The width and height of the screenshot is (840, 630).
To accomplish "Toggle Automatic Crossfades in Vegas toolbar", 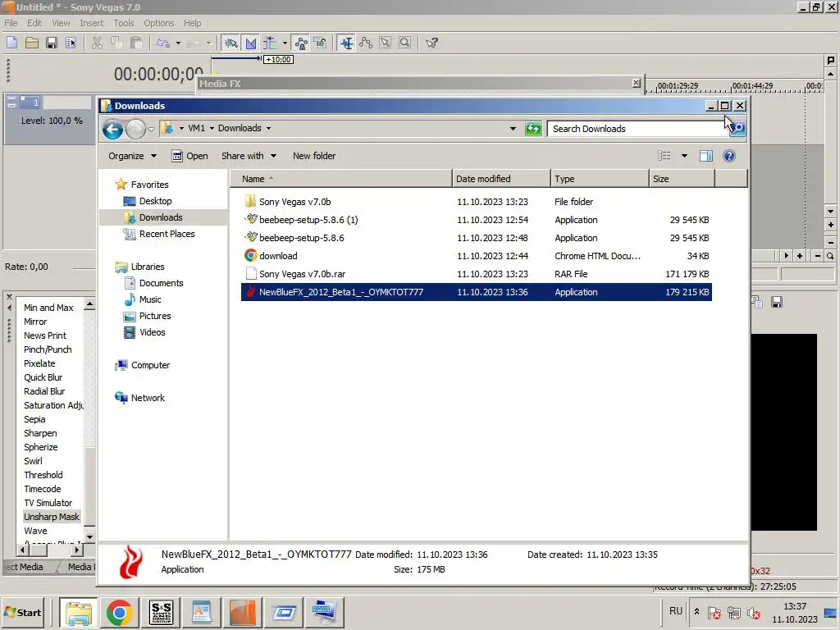I will click(x=251, y=43).
